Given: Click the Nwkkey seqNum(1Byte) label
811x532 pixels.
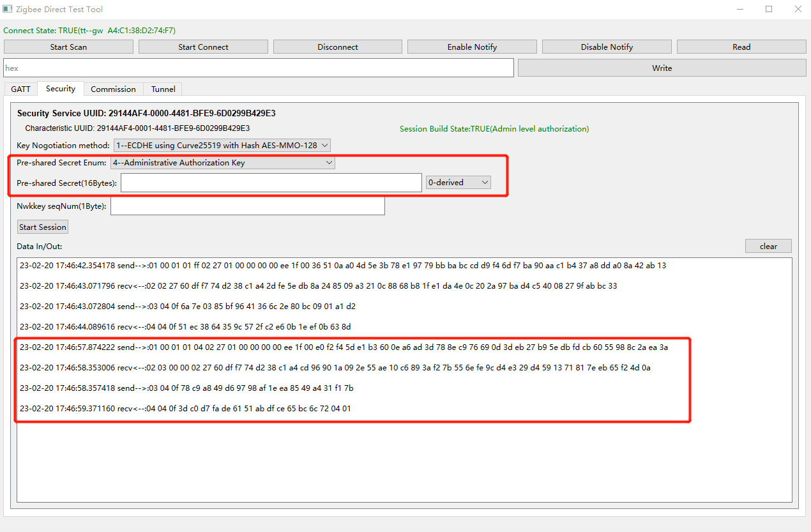Looking at the screenshot, I should pyautogui.click(x=62, y=206).
